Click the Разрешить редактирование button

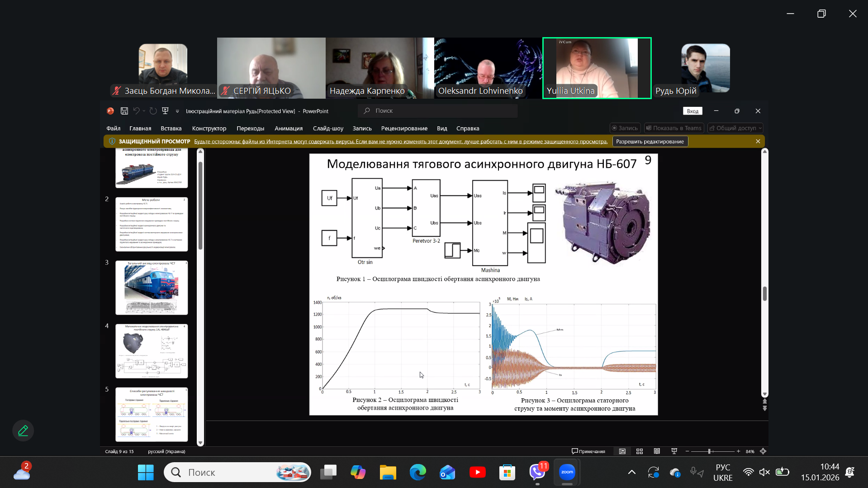650,142
